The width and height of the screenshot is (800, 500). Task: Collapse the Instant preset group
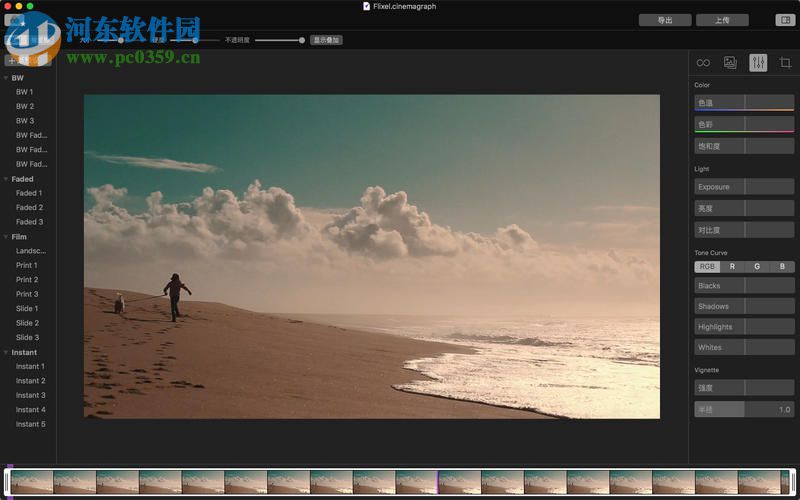click(6, 352)
